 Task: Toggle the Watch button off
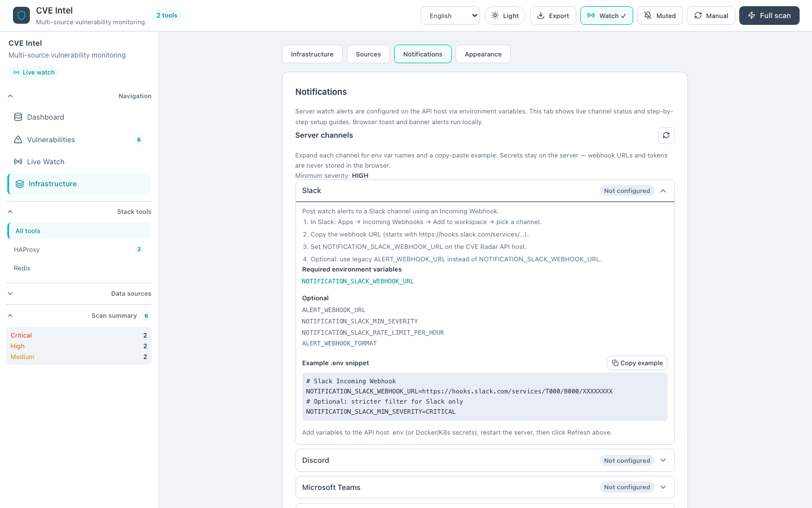pyautogui.click(x=607, y=16)
